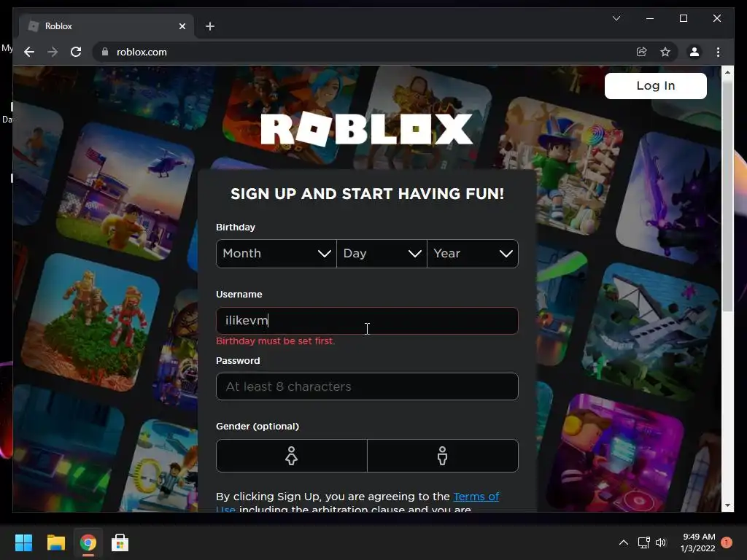Click the page vertical scrollbar thumb

[727, 195]
